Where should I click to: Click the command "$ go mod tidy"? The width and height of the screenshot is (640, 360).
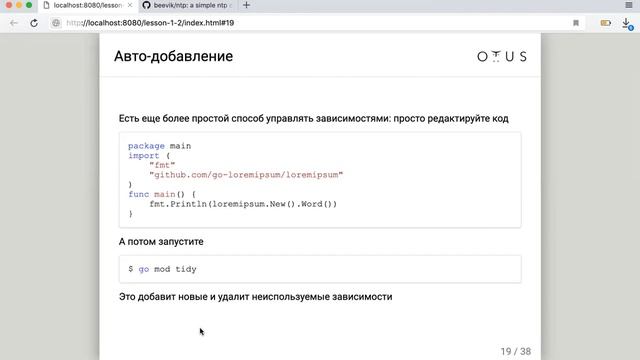[162, 269]
